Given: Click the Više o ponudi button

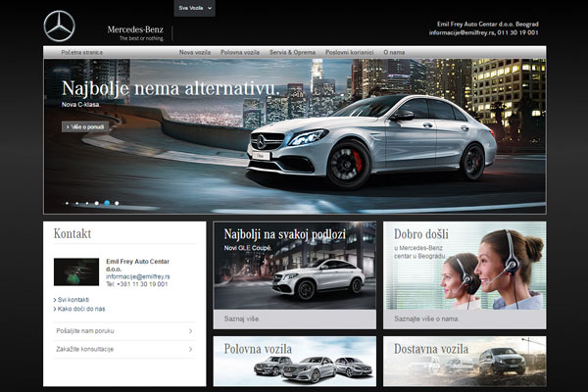Looking at the screenshot, I should [85, 126].
